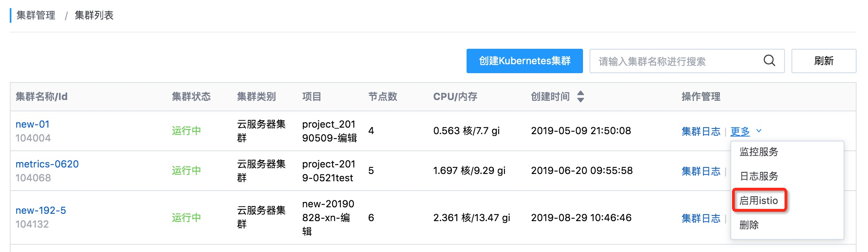Go to 集群列表 breadcrumb item
Viewport: 868px width, 252px height.
point(93,15)
